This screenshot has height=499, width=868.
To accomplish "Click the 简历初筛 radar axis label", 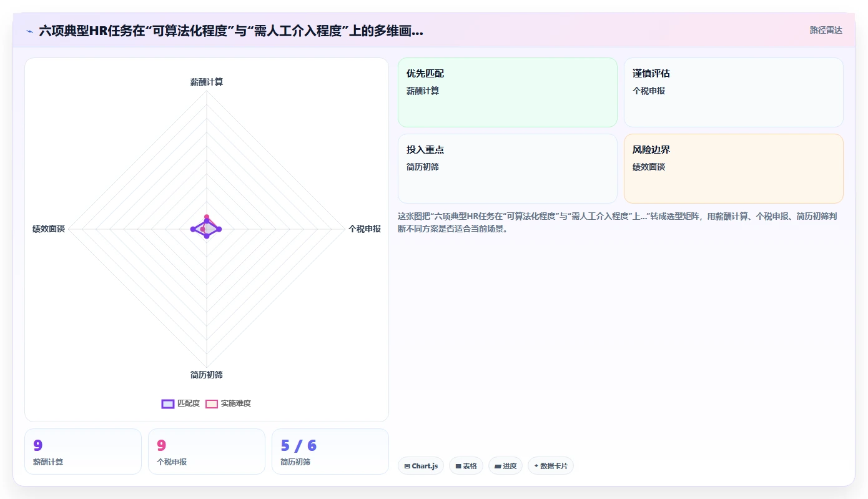I will click(x=207, y=375).
